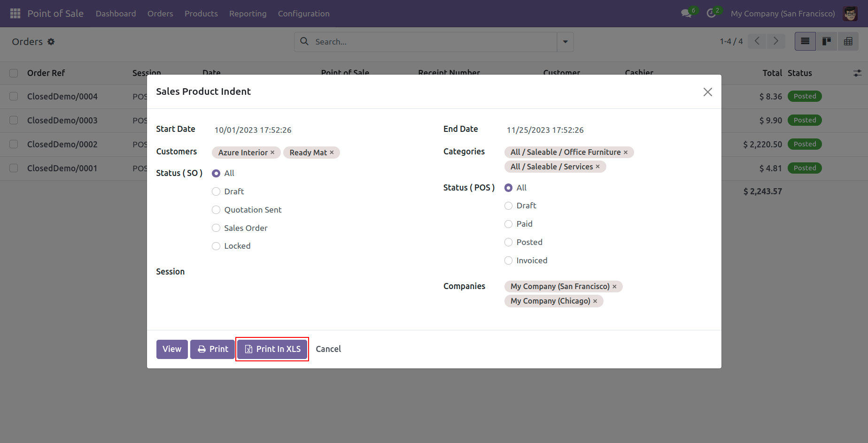The height and width of the screenshot is (443, 868).
Task: Click the search magnifier icon
Action: (x=304, y=41)
